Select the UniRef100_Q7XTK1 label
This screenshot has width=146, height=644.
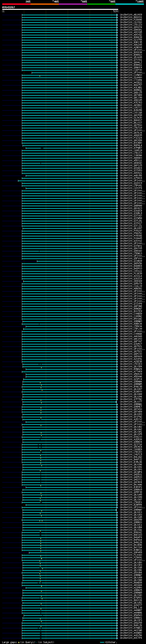131,60
